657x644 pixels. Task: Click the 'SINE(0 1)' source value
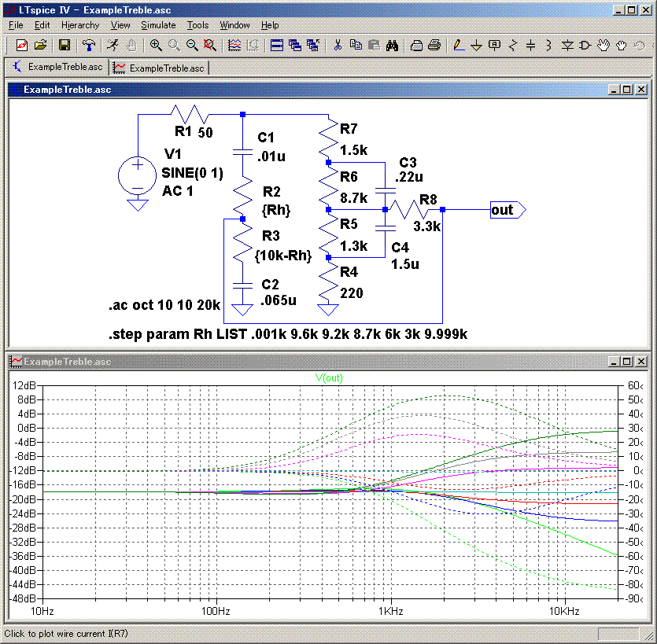point(192,173)
